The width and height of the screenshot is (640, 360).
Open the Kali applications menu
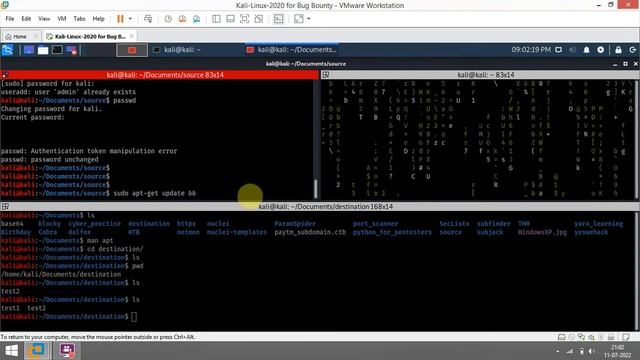7,50
